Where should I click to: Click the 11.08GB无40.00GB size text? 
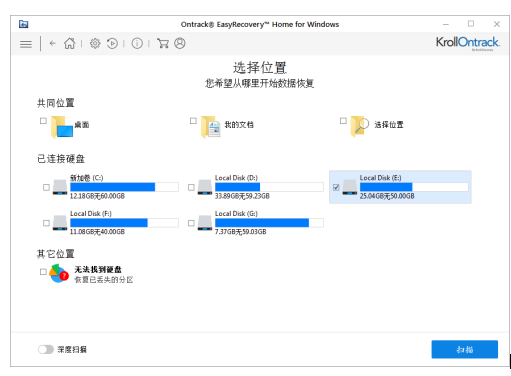97,232
